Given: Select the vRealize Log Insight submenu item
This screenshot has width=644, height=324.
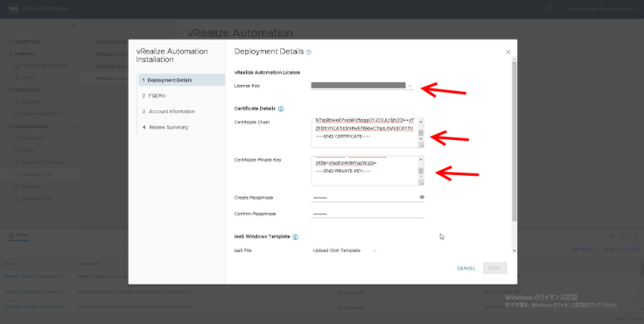Looking at the screenshot, I should click(x=111, y=54).
